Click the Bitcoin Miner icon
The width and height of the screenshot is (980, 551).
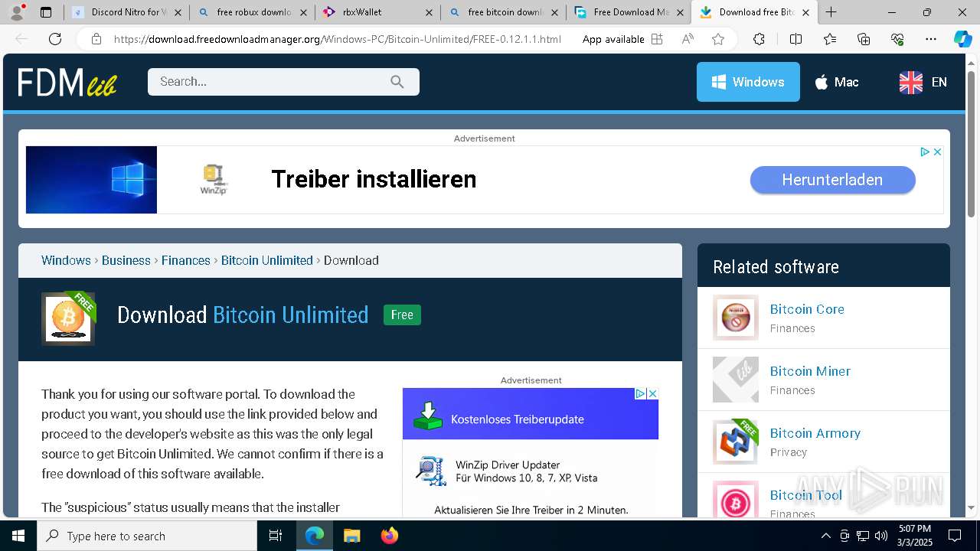(x=736, y=380)
